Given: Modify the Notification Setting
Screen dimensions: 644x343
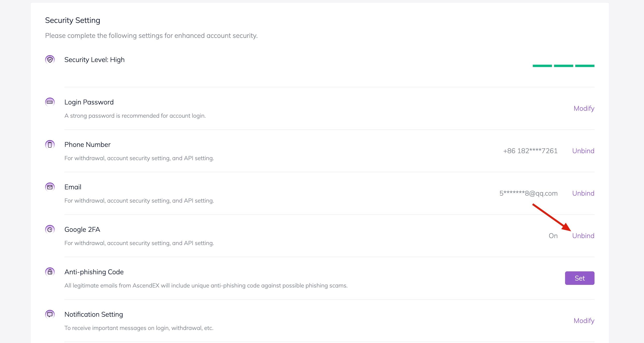Looking at the screenshot, I should pyautogui.click(x=584, y=321).
